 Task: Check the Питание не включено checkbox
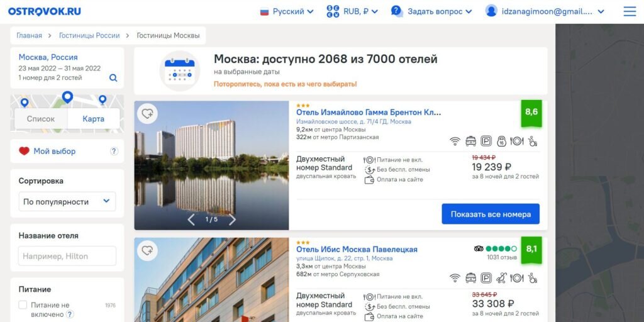coord(23,305)
